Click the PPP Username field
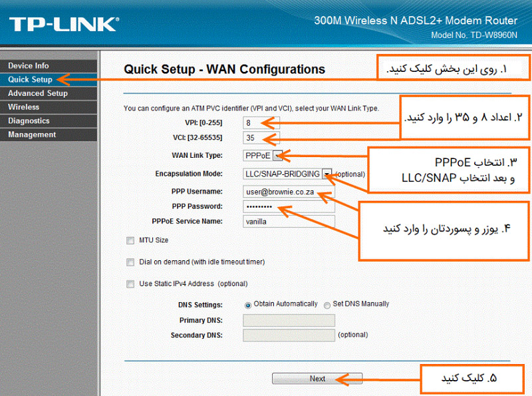This screenshot has width=532, height=396. pos(289,192)
